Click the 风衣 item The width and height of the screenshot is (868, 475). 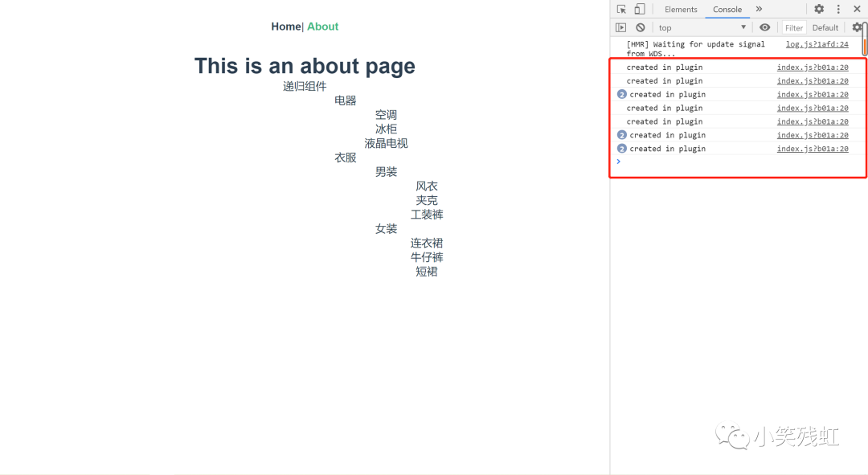coord(426,186)
